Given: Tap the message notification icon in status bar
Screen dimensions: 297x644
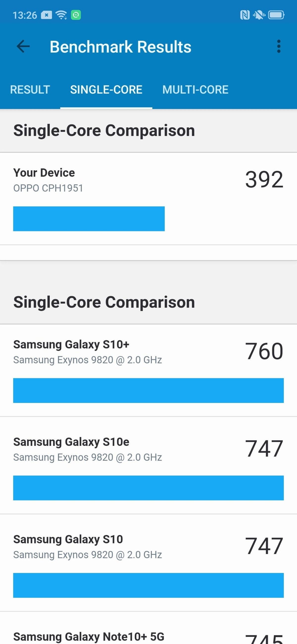Looking at the screenshot, I should point(47,15).
